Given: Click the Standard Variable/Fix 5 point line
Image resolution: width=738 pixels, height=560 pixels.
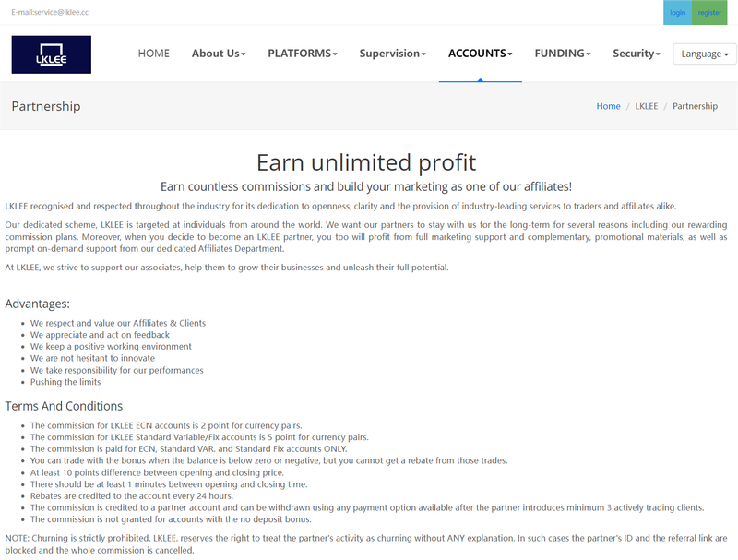Looking at the screenshot, I should point(199,437).
